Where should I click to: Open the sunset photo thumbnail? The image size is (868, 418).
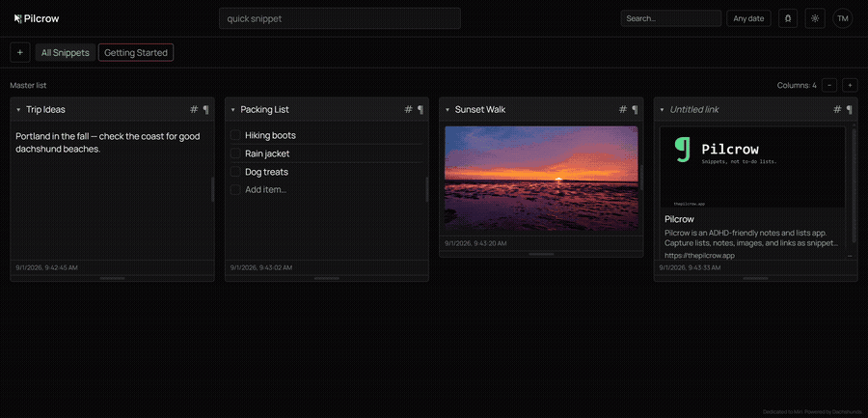[x=541, y=178]
